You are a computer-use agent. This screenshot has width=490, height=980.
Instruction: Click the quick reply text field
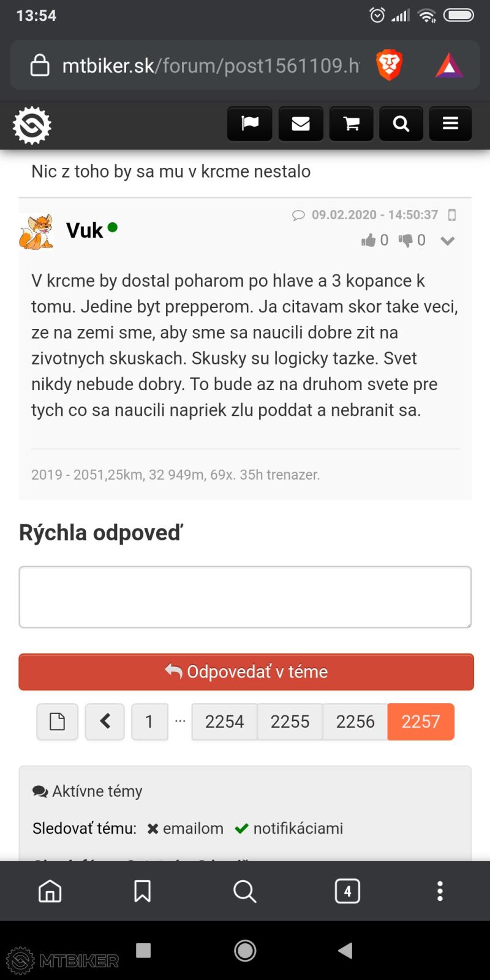pyautogui.click(x=245, y=597)
